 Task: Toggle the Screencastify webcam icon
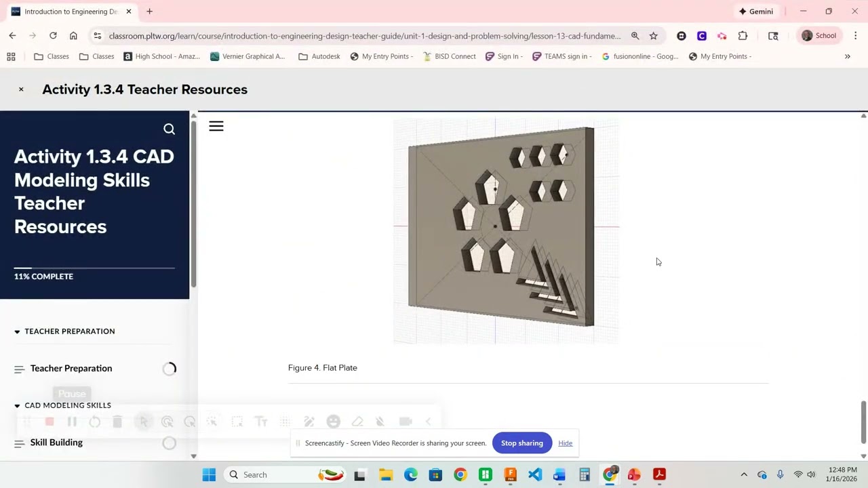406,422
